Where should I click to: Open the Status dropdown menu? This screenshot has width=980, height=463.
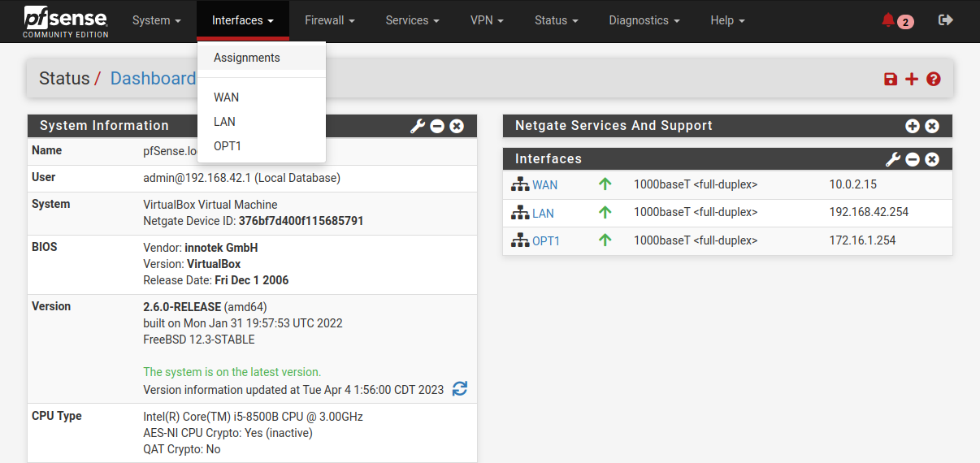point(557,20)
